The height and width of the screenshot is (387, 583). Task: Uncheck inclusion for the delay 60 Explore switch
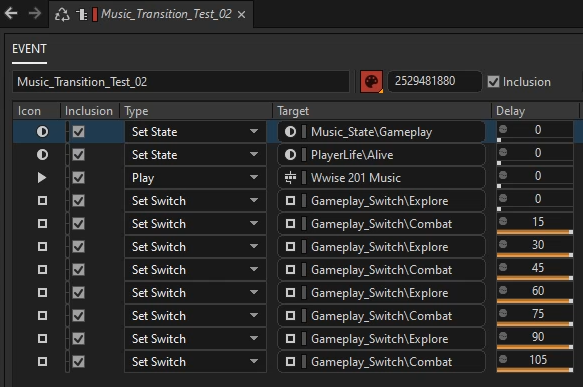pos(78,293)
